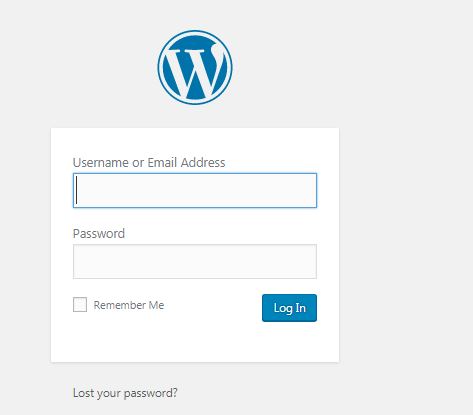Screen dimensions: 473x415
Task: Open the Lost your password link
Action: [125, 393]
